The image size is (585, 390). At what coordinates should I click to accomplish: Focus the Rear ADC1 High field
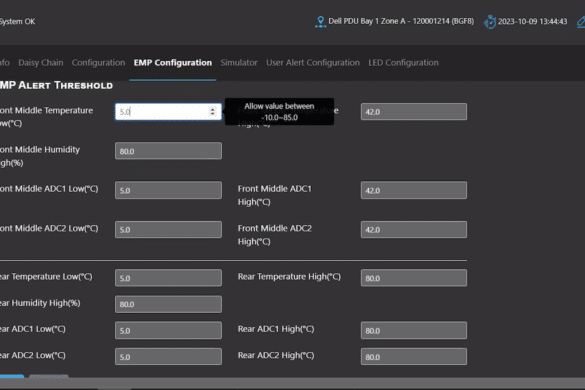[414, 330]
